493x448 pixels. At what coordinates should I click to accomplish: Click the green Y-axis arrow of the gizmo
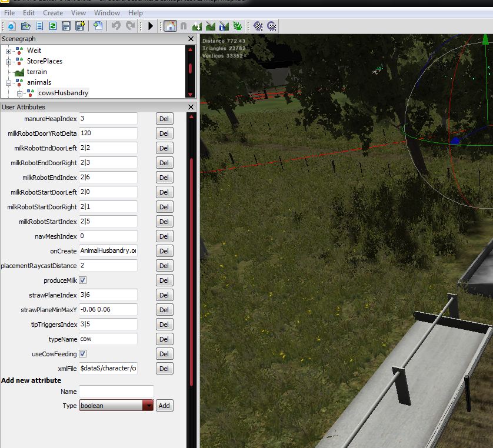(485, 39)
